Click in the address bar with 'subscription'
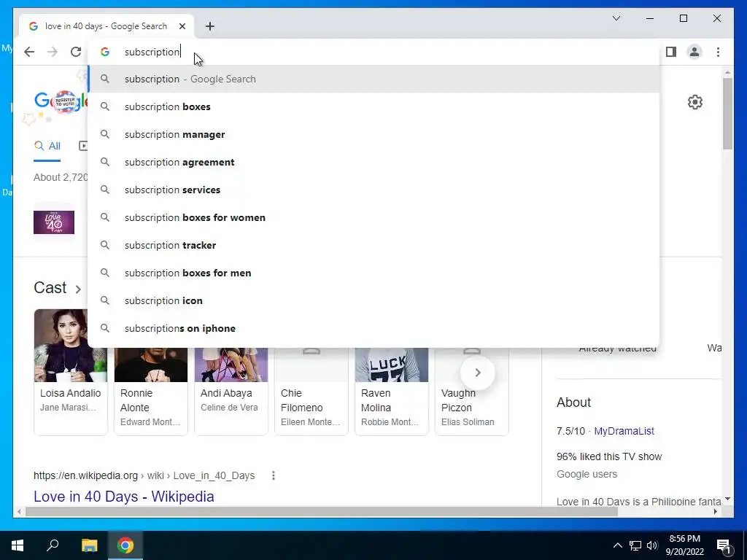Image resolution: width=747 pixels, height=560 pixels. tap(374, 52)
